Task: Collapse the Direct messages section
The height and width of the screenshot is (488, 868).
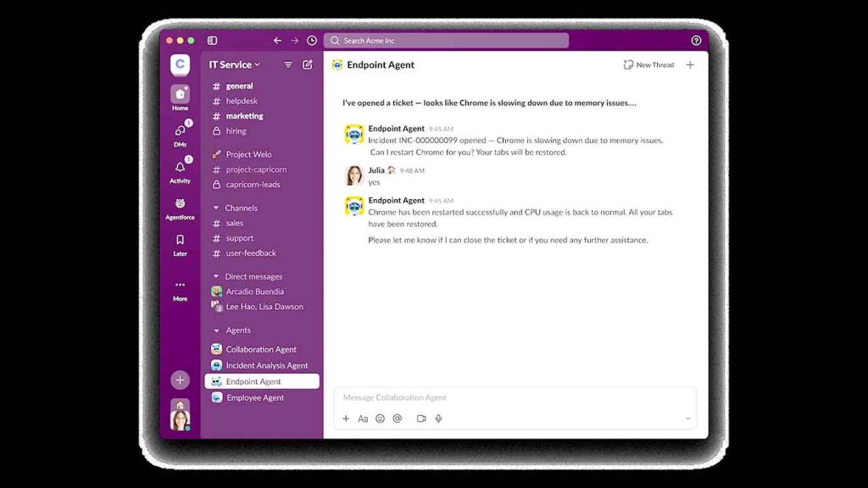Action: (x=216, y=277)
